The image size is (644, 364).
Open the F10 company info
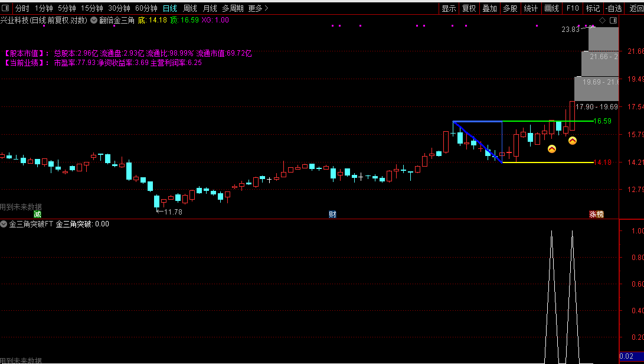573,8
